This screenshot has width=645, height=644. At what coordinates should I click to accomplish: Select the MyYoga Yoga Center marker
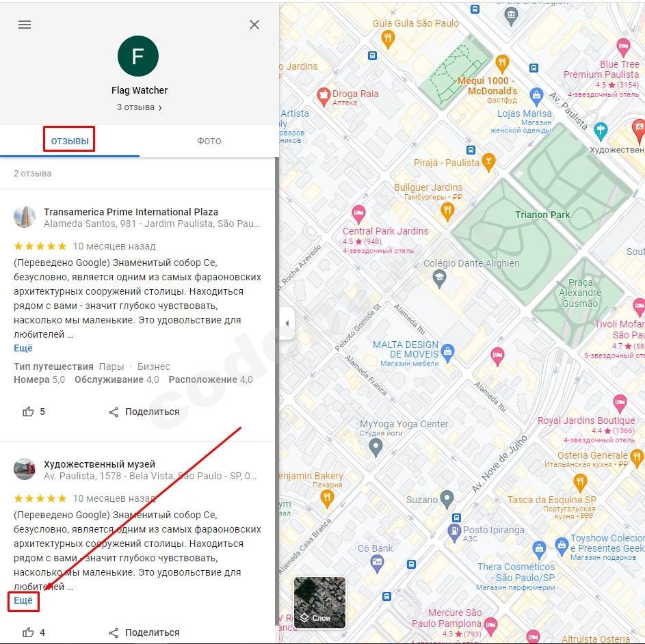click(x=375, y=447)
